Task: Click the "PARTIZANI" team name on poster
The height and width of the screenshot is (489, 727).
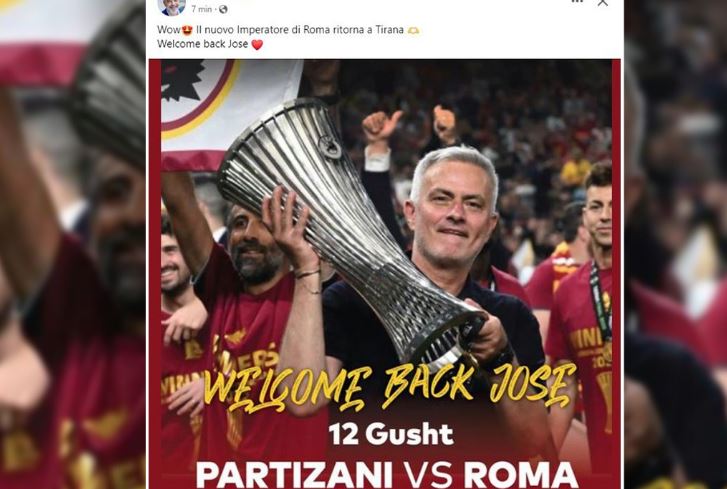Action: point(294,475)
